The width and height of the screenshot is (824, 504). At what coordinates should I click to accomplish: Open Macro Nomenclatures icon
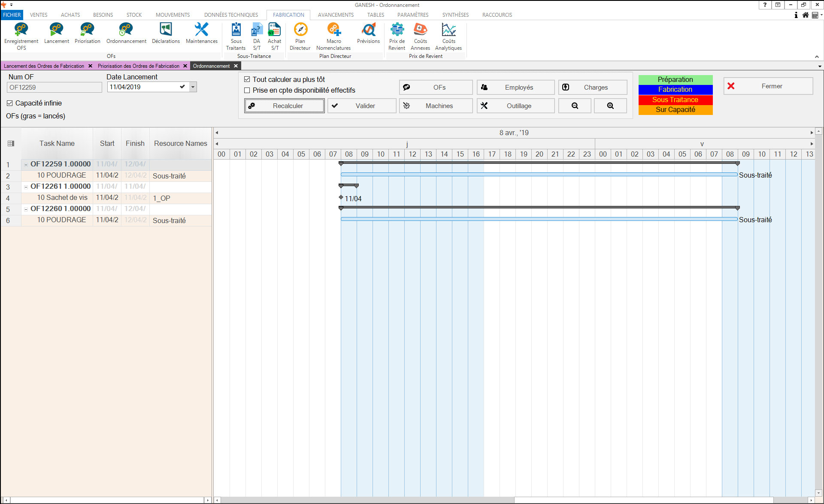[333, 31]
